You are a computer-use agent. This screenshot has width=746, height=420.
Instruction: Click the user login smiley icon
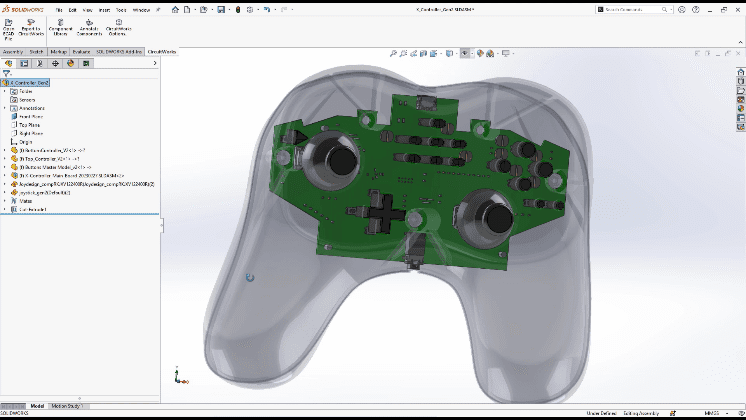coord(682,10)
